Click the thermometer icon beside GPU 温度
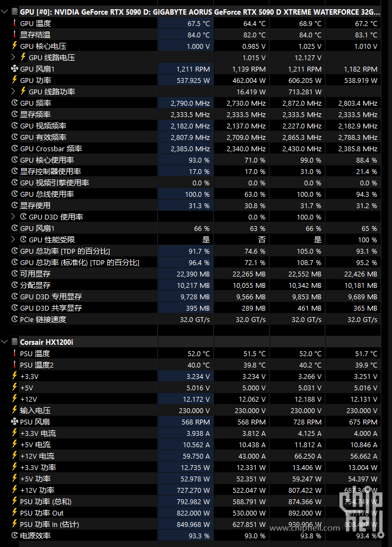 [14, 23]
